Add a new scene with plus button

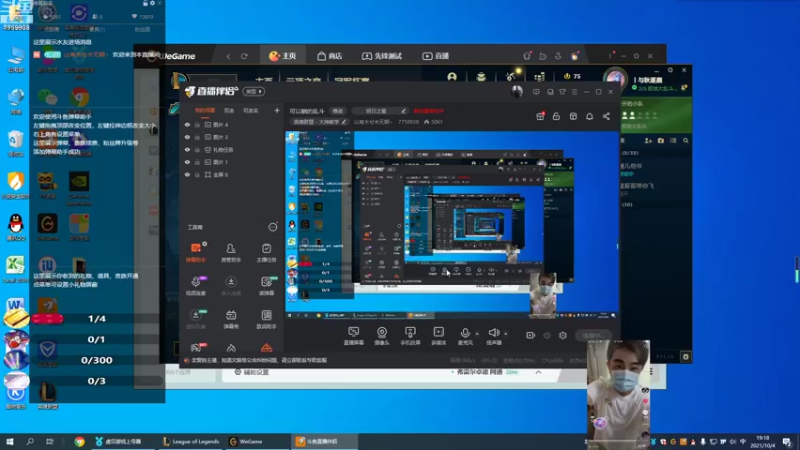pyautogui.click(x=277, y=110)
